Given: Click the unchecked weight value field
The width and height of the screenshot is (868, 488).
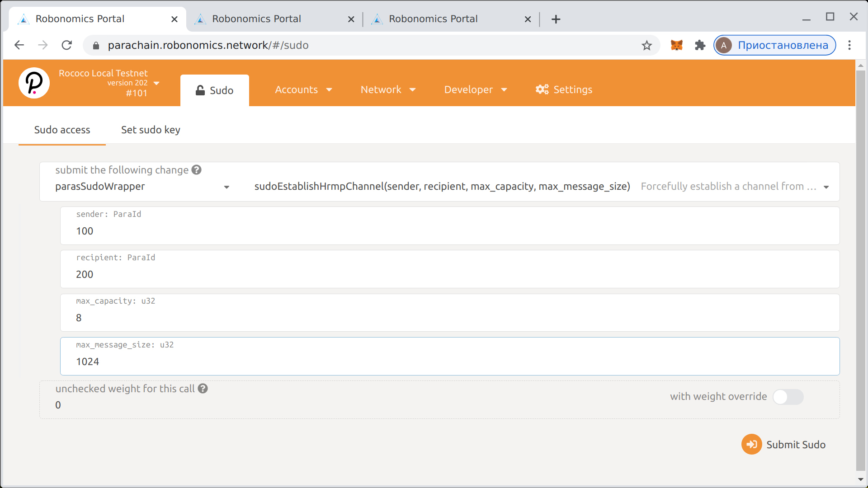Looking at the screenshot, I should tap(58, 405).
